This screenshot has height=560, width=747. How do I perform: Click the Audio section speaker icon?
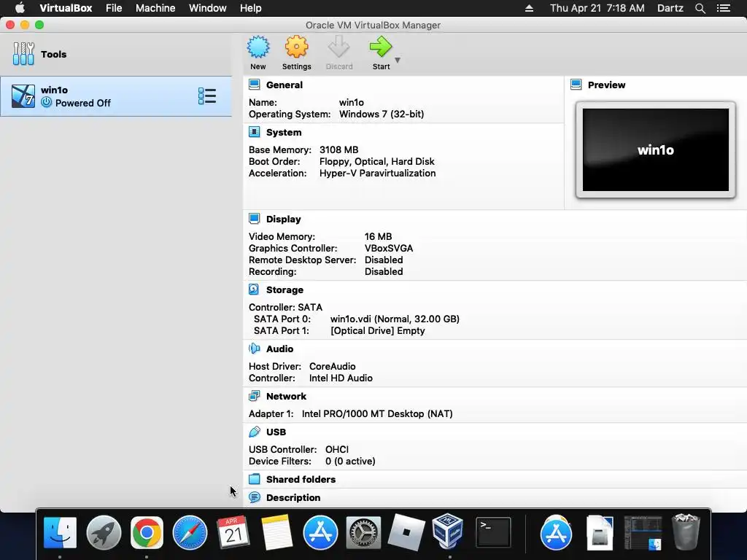[x=255, y=349]
